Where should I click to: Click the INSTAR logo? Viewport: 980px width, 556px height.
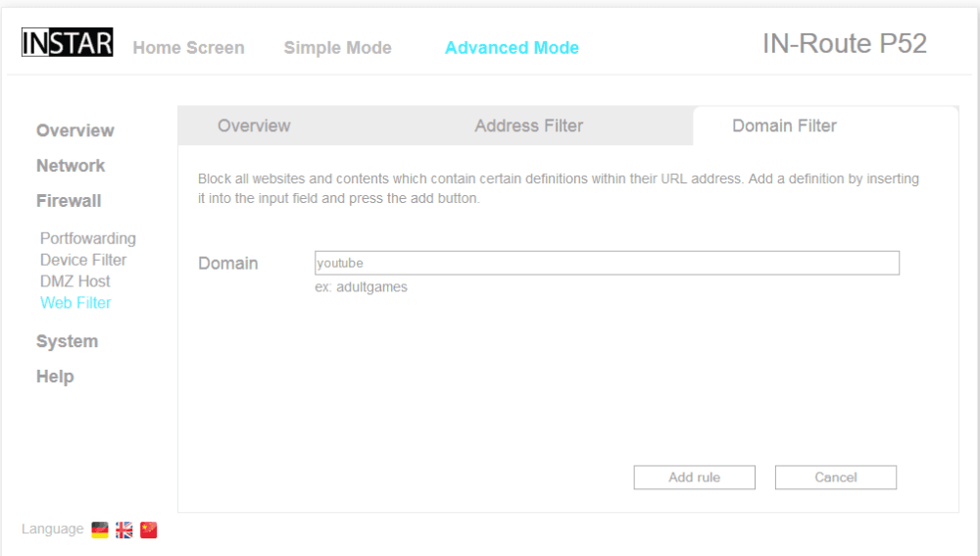[x=67, y=44]
